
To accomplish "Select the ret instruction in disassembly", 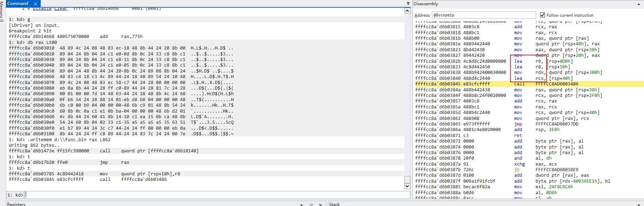I will [x=518, y=136].
